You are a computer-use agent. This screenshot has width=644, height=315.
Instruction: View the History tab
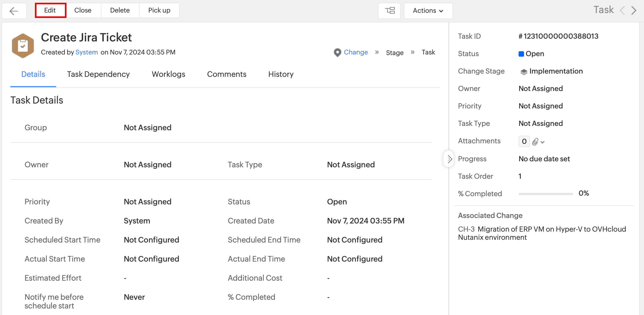click(281, 74)
